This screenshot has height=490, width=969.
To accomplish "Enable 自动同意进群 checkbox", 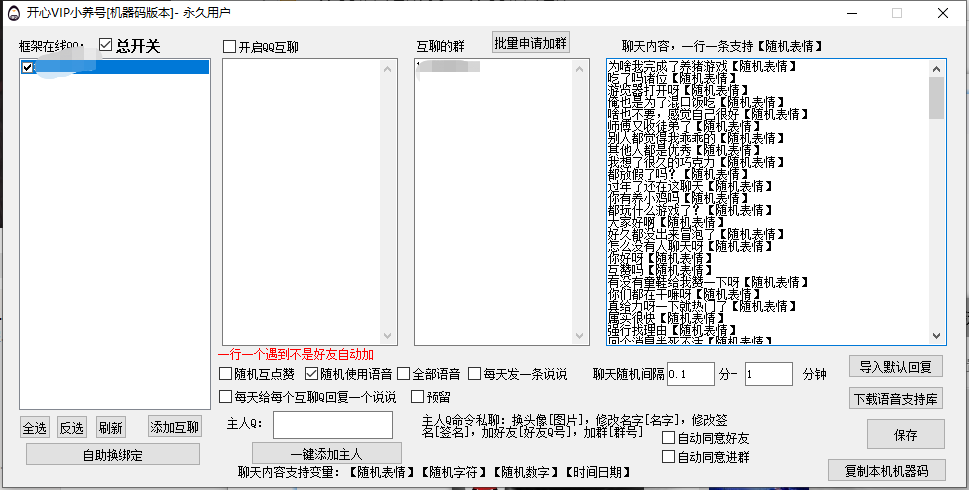I will [x=669, y=457].
